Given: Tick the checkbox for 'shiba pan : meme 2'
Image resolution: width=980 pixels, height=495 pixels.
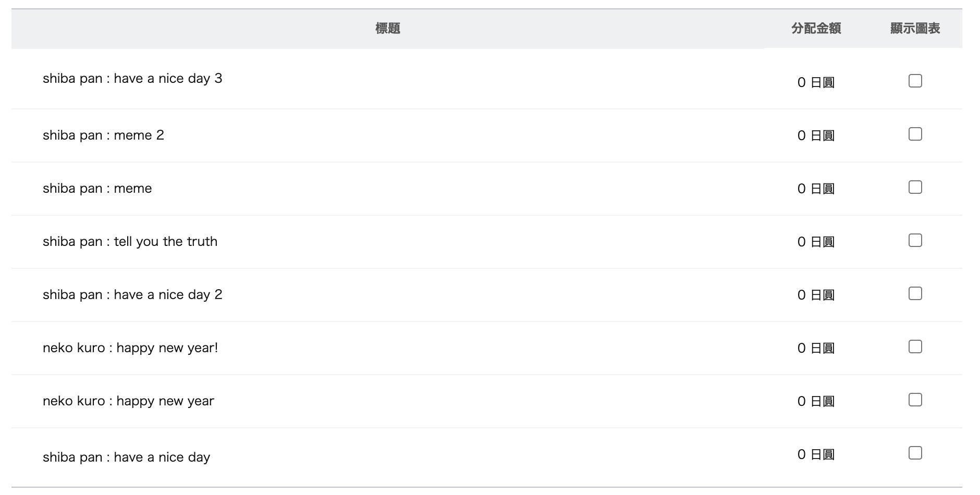Looking at the screenshot, I should (x=915, y=134).
